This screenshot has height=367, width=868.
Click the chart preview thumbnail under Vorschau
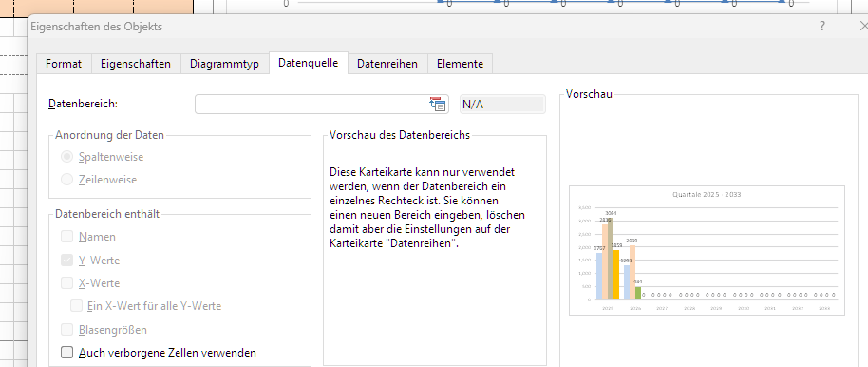(x=707, y=251)
